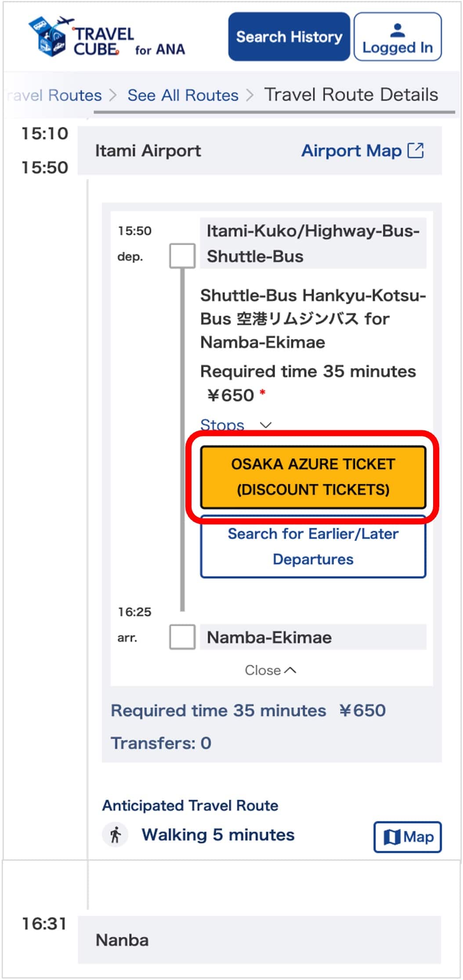Click the external link icon beside Airport Map
Screen dimensions: 463x980
coord(416,151)
